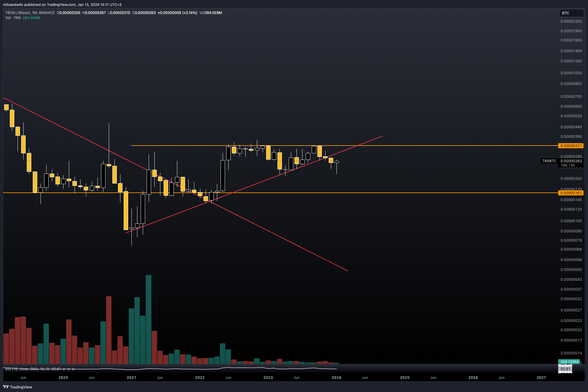The width and height of the screenshot is (588, 392).
Task: Click the 0.00000032 price axis label
Action: [x=571, y=299]
